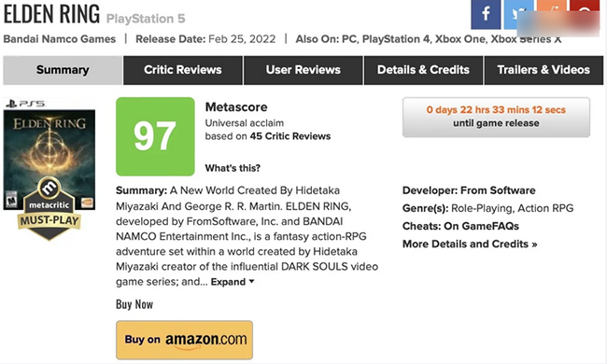Open Cheats On GameFAQs link

(x=460, y=226)
